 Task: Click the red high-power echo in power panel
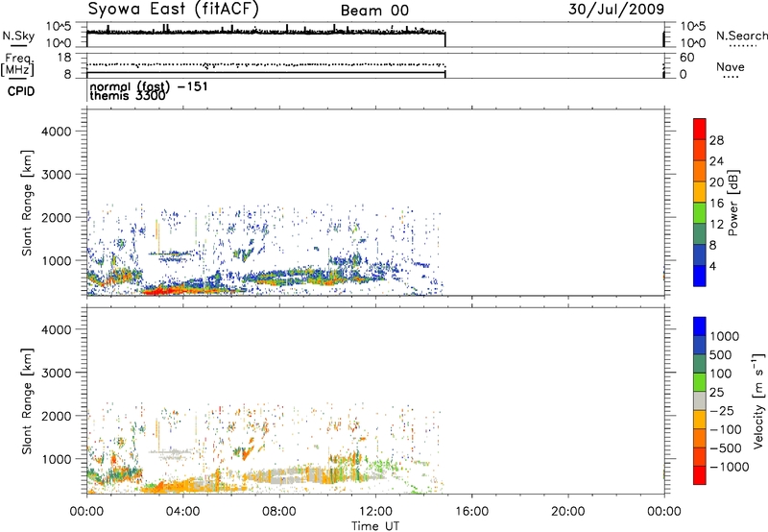point(161,291)
